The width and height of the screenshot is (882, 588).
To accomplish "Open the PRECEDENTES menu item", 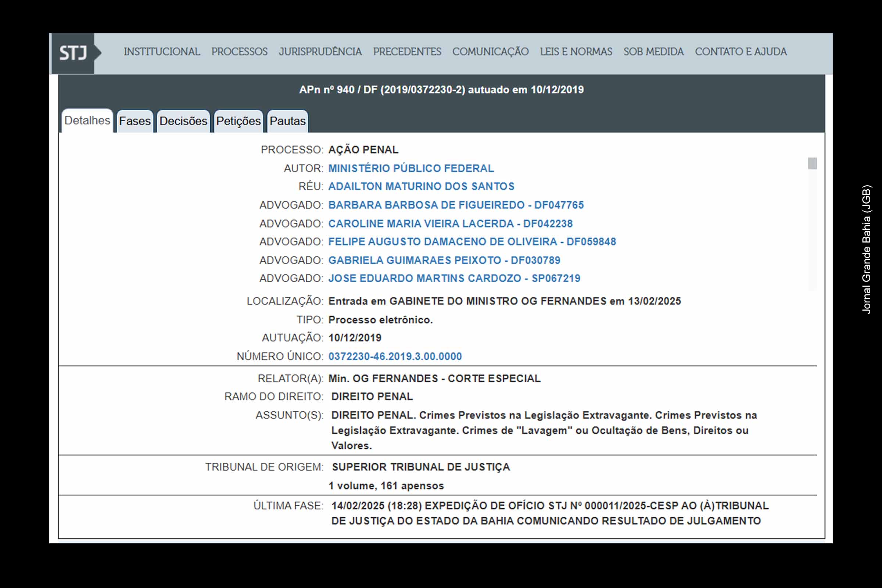I will pos(407,52).
